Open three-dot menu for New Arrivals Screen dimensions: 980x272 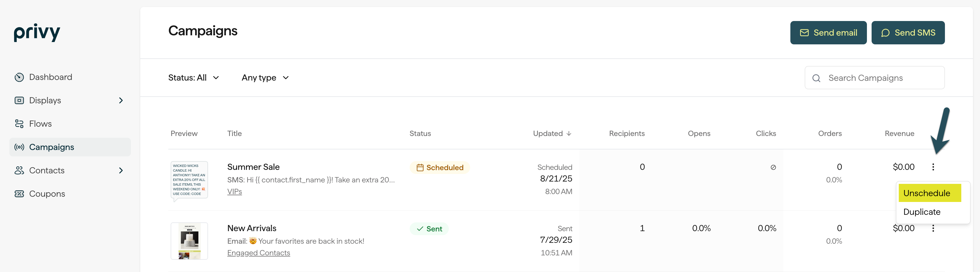933,228
